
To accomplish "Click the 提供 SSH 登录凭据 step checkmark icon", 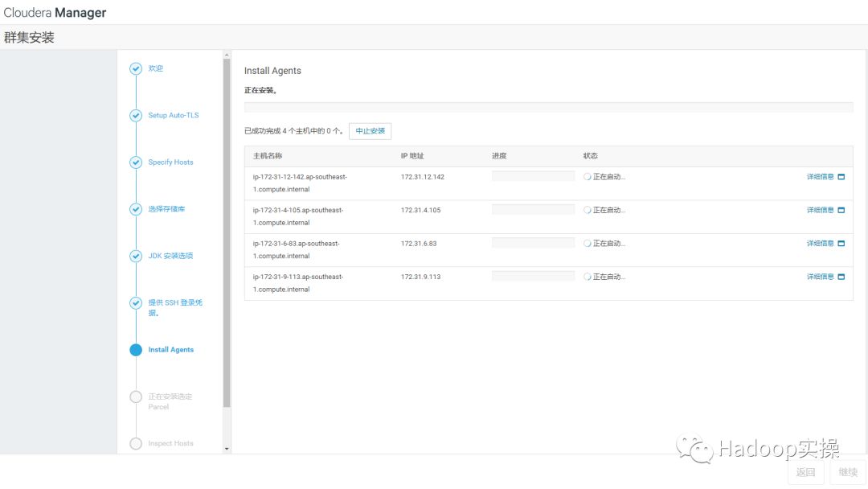I will 136,303.
